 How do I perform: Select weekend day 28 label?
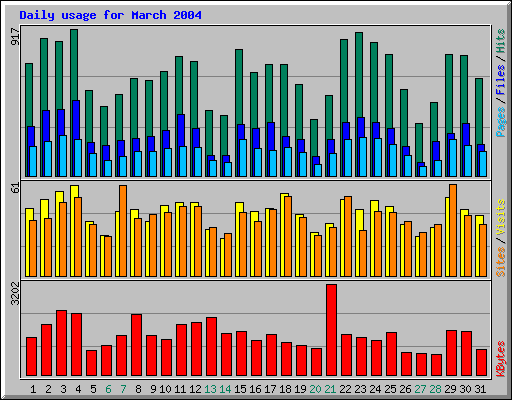coord(435,389)
